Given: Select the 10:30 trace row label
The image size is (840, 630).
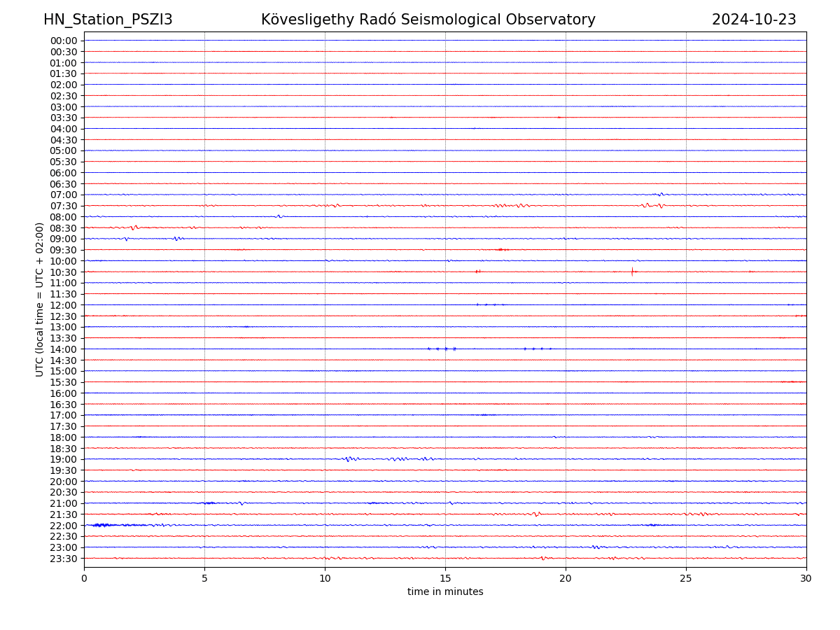Looking at the screenshot, I should click(x=63, y=272).
